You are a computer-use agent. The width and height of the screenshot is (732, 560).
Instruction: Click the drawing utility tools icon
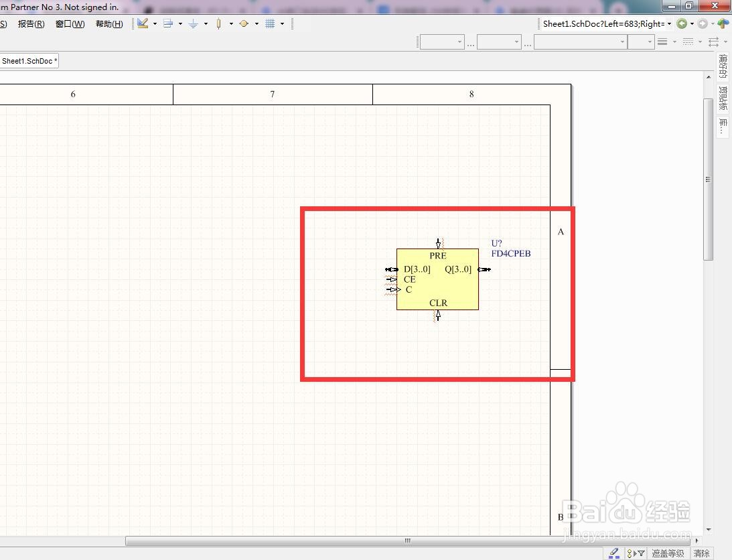coord(143,23)
